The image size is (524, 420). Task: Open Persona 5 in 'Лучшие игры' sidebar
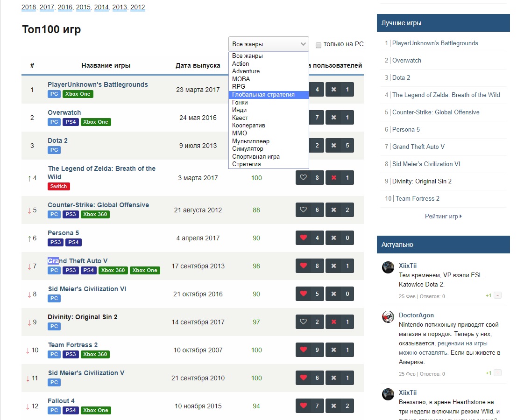point(406,130)
